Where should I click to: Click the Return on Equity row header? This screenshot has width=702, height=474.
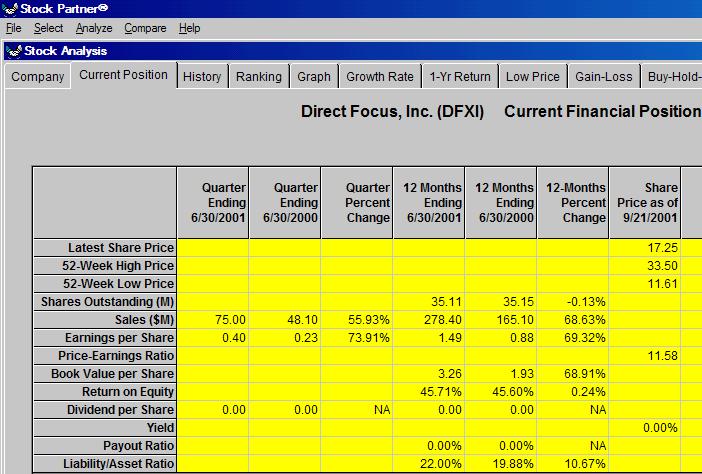point(105,392)
